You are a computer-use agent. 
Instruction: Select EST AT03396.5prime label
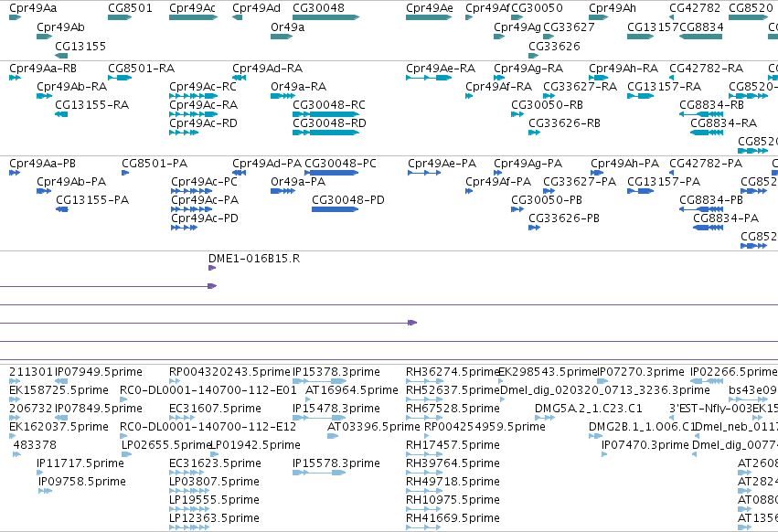tap(374, 427)
